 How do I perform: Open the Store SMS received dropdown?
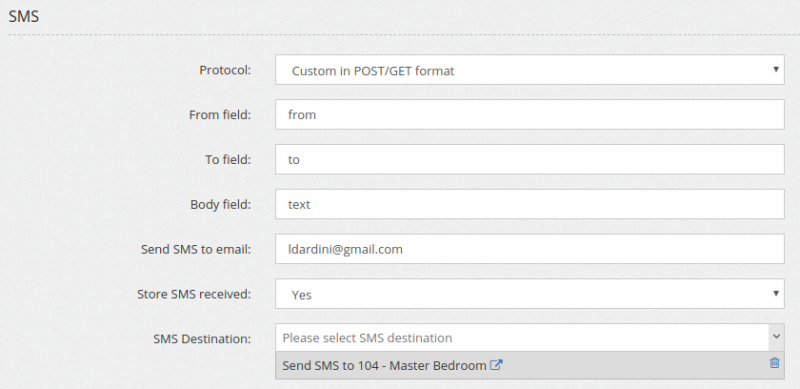[x=530, y=294]
